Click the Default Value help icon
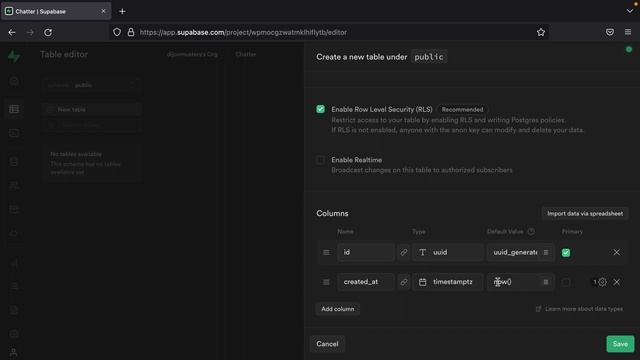The height and width of the screenshot is (360, 640). (x=531, y=231)
